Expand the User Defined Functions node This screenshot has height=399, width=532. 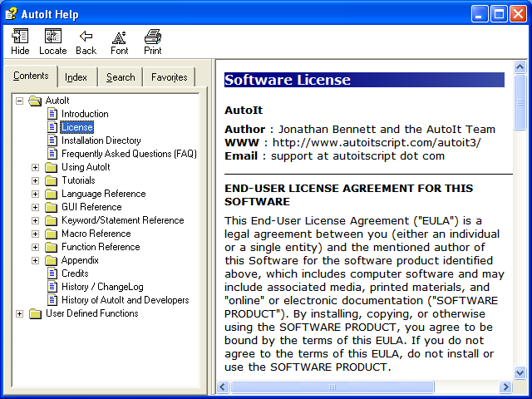point(20,313)
